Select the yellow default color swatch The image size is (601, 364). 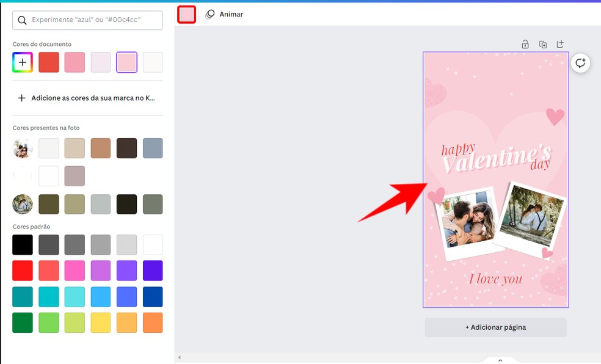point(100,322)
